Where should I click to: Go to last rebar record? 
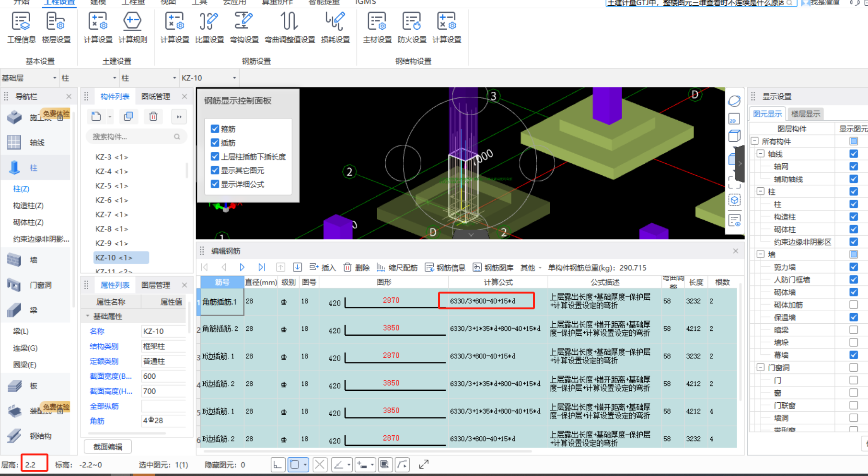click(x=261, y=267)
